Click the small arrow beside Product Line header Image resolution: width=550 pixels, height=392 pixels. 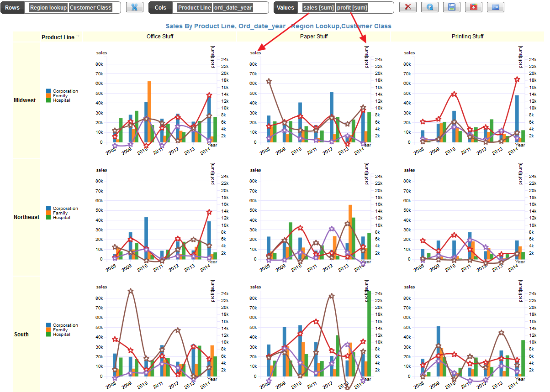[x=78, y=36]
